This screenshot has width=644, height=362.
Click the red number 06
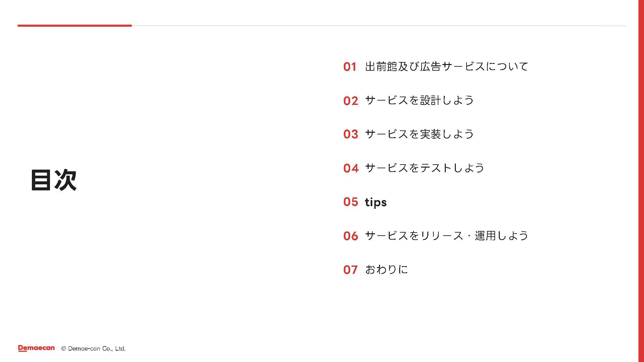[x=351, y=236]
